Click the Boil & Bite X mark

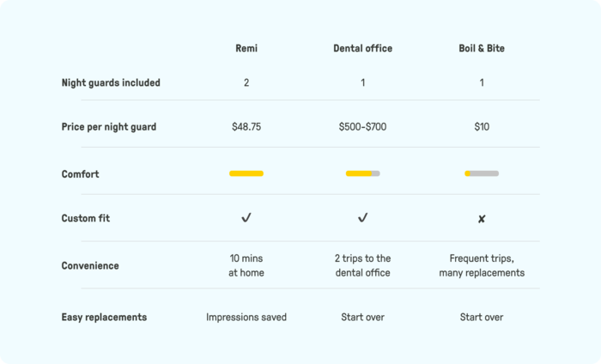482,219
